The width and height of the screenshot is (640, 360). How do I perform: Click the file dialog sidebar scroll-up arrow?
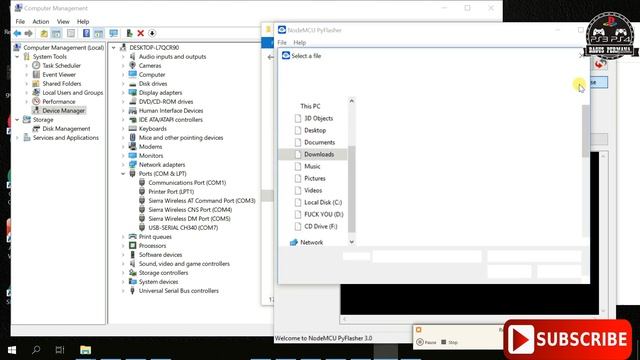point(351,100)
